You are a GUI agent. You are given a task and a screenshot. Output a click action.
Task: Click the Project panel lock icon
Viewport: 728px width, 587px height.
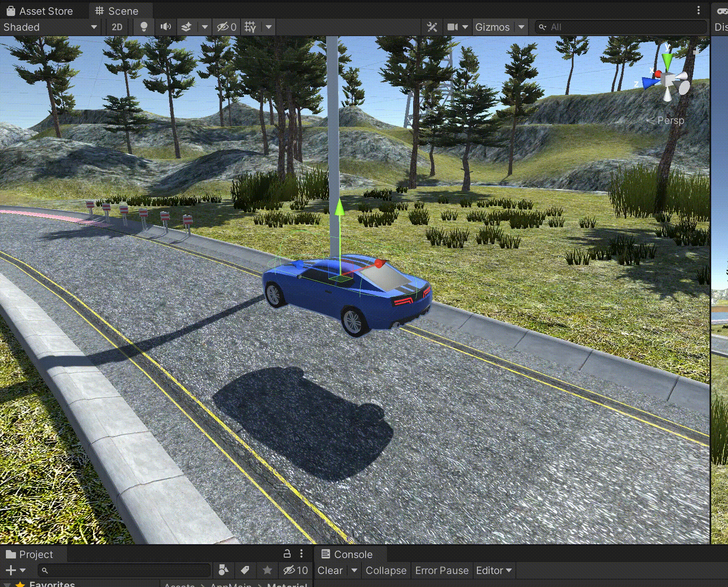click(287, 553)
